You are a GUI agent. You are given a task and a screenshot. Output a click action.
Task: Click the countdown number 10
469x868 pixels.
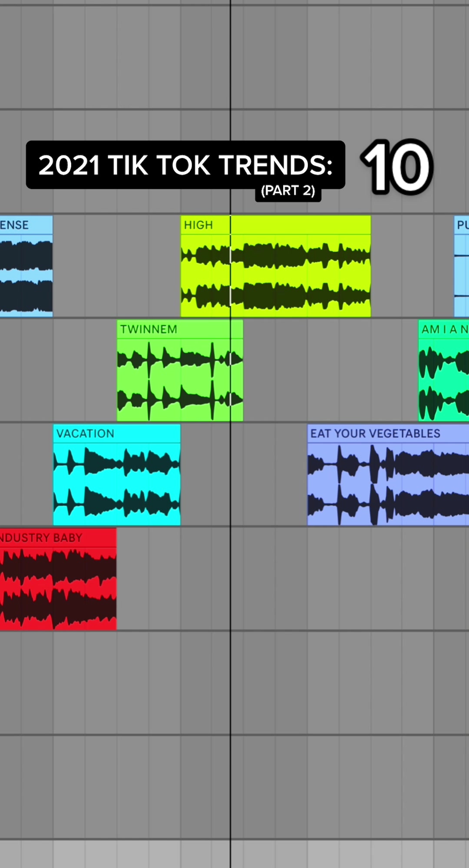point(397,166)
